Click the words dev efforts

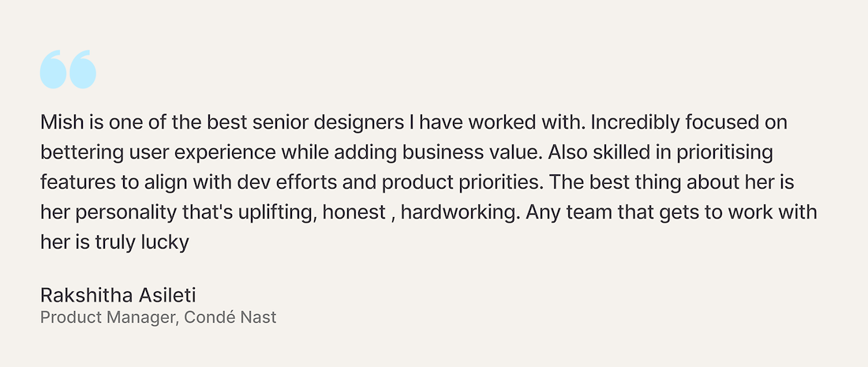click(x=287, y=182)
